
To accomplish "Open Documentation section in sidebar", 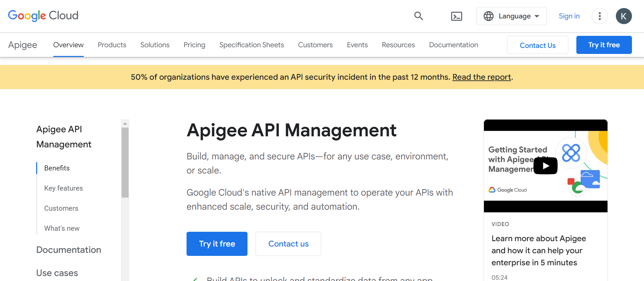I will (69, 250).
